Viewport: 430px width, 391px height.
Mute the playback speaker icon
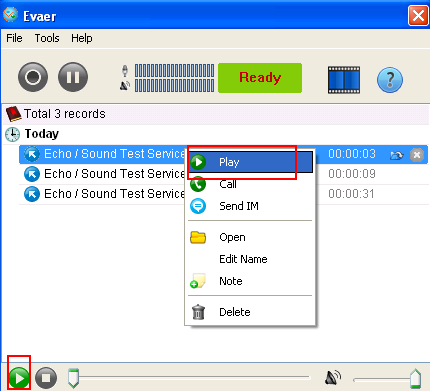click(333, 378)
